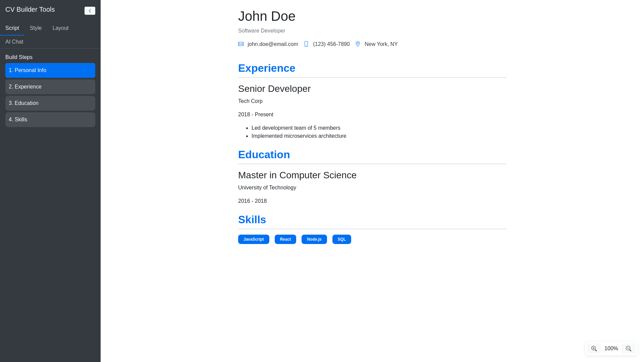Click the email envelope icon
The image size is (644, 362).
tap(241, 44)
